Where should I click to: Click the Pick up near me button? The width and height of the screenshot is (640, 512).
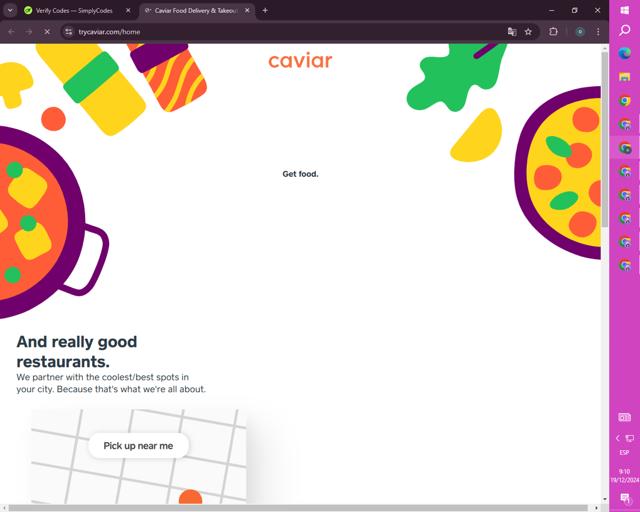[138, 445]
